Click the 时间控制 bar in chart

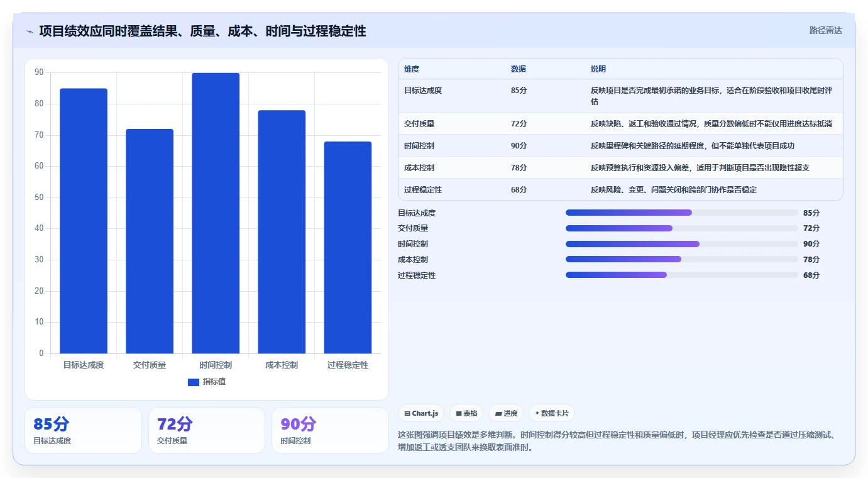click(216, 213)
